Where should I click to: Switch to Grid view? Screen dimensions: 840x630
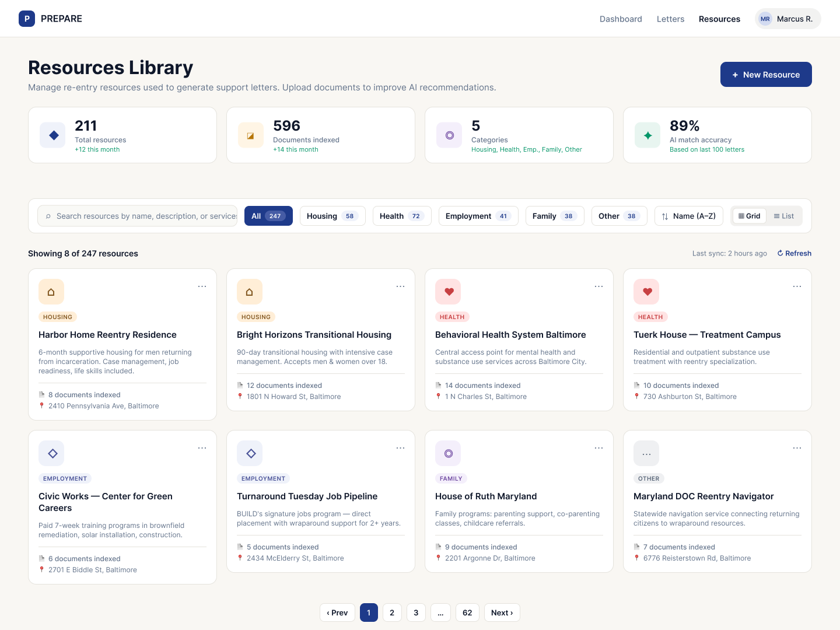click(x=750, y=216)
